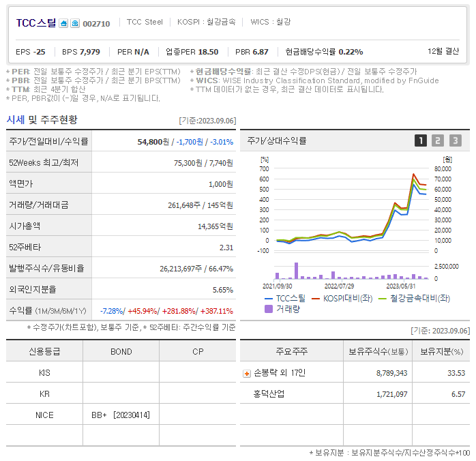
Task: Toggle TCC스틸 blue line legend
Action: pyautogui.click(x=285, y=299)
